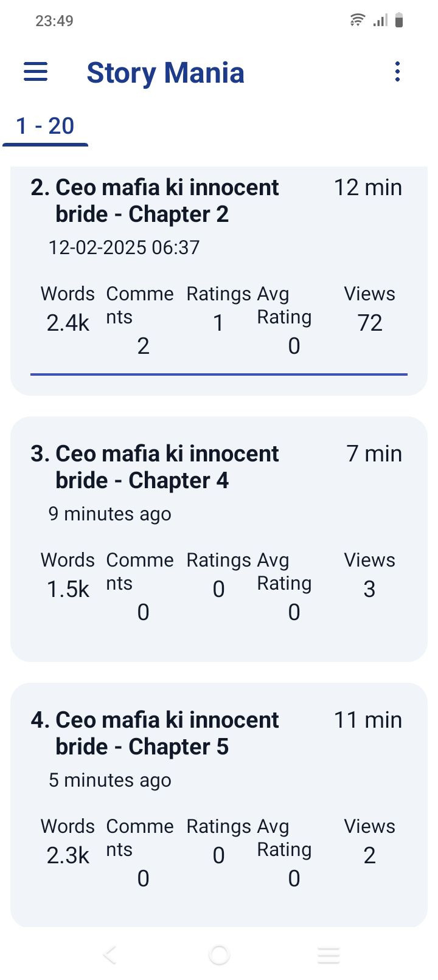Tap the 72 views count on Chapter 2

point(370,323)
